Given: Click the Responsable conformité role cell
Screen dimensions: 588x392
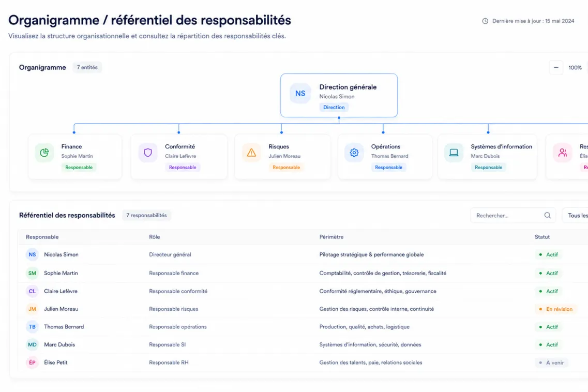Looking at the screenshot, I should point(178,291).
